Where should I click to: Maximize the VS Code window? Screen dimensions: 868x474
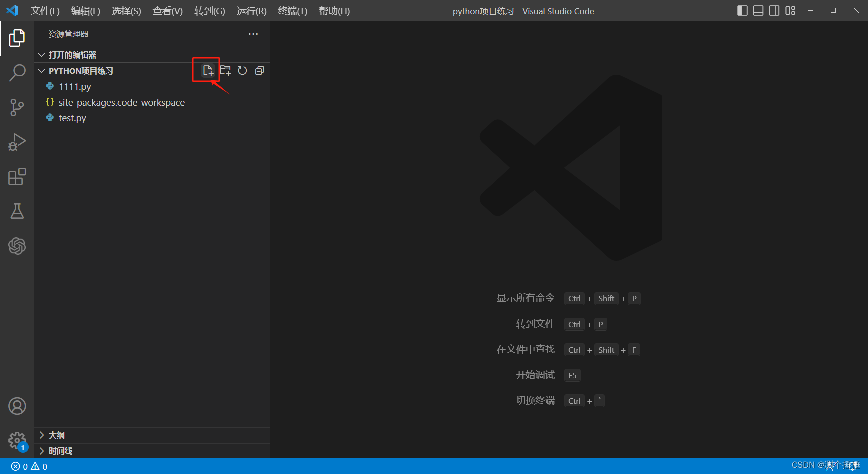(833, 10)
